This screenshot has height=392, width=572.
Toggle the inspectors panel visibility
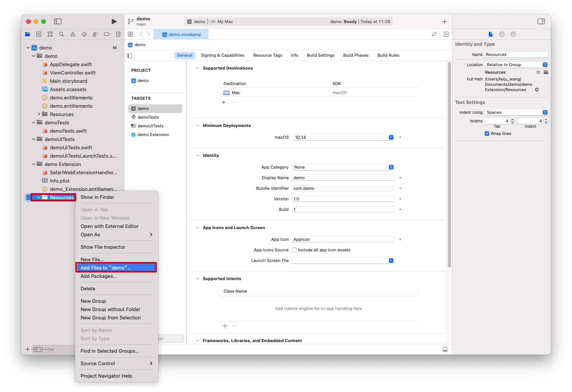[541, 22]
